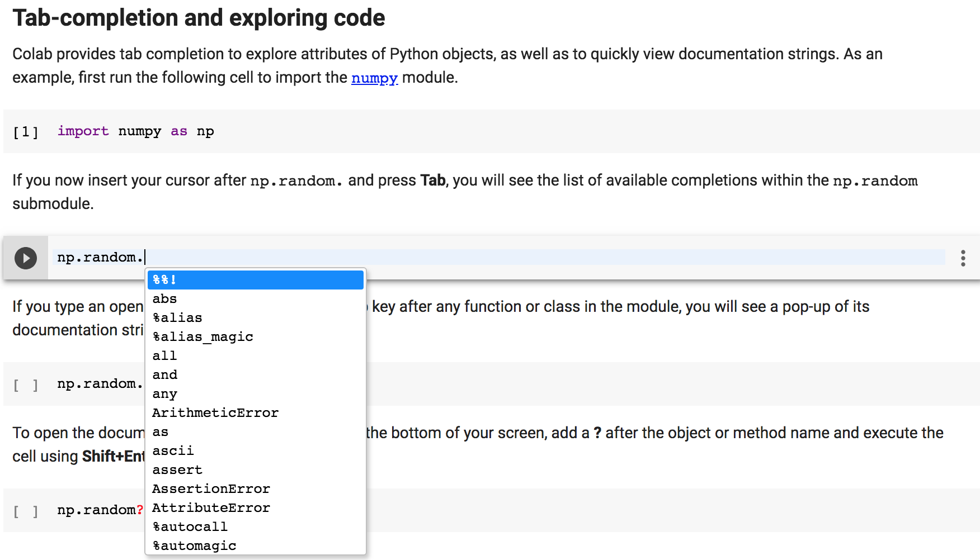
Task: Choose 'AssertionError' from the completions
Action: pos(211,488)
